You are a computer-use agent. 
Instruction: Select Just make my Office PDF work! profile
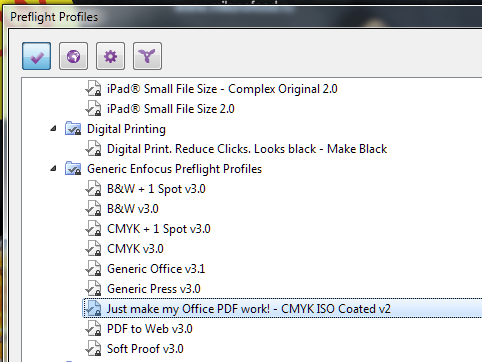(248, 309)
